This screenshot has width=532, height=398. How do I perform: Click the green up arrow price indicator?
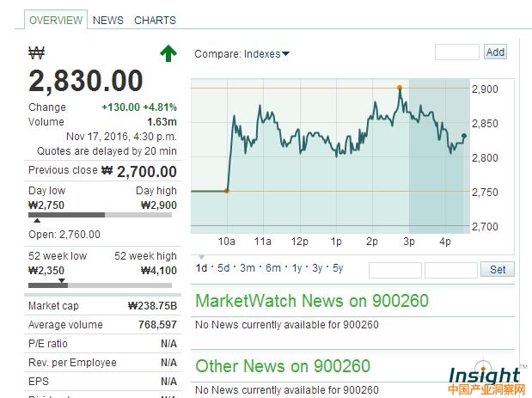[x=168, y=53]
